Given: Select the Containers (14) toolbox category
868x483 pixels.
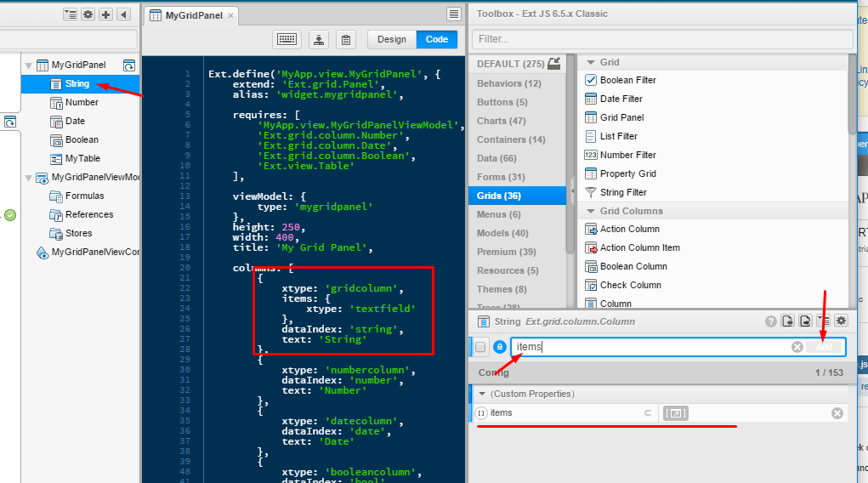Looking at the screenshot, I should [x=517, y=139].
